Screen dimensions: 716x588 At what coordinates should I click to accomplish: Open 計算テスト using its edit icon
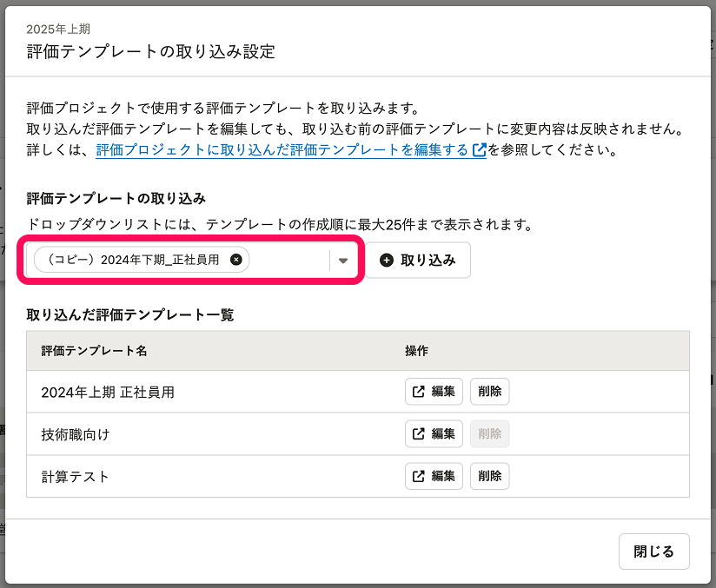tap(419, 476)
